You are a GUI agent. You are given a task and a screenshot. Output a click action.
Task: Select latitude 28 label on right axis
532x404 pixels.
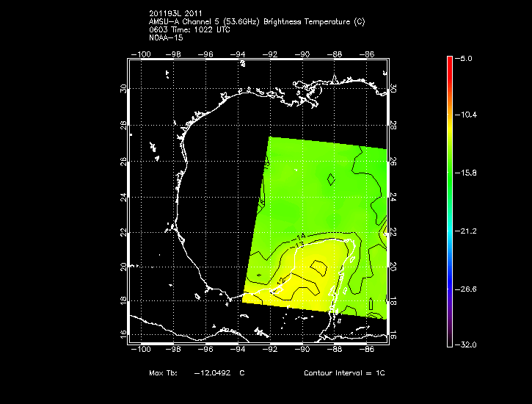click(393, 126)
